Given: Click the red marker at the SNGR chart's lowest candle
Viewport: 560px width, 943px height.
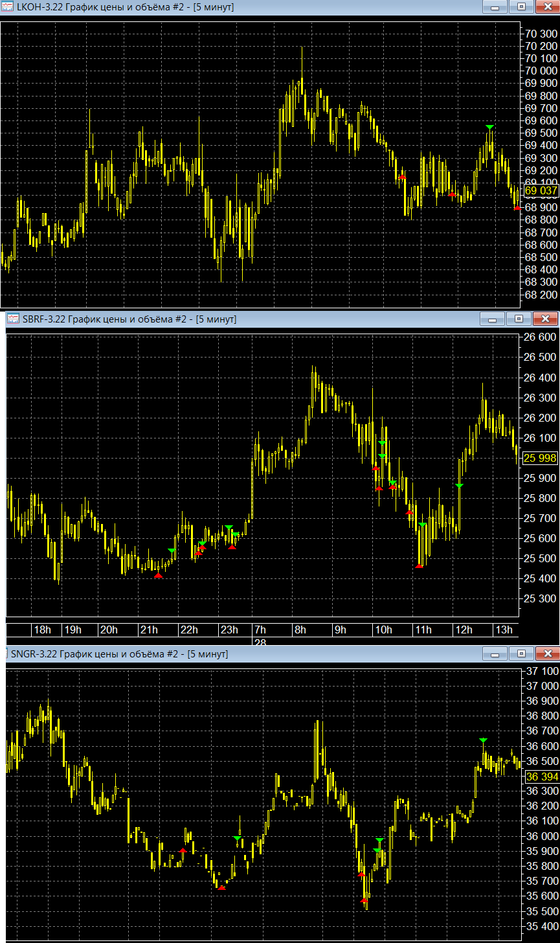Looking at the screenshot, I should 364,900.
